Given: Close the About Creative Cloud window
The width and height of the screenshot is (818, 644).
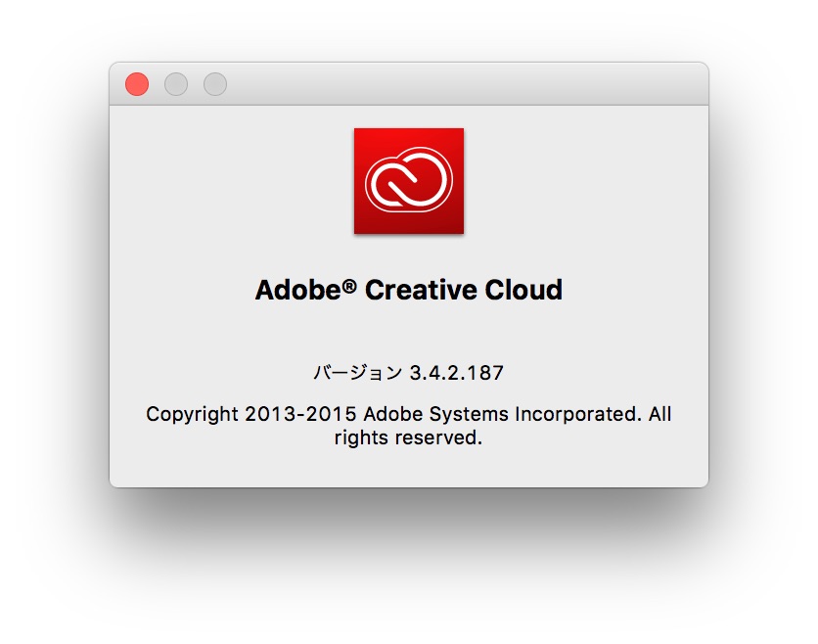Looking at the screenshot, I should click(137, 84).
